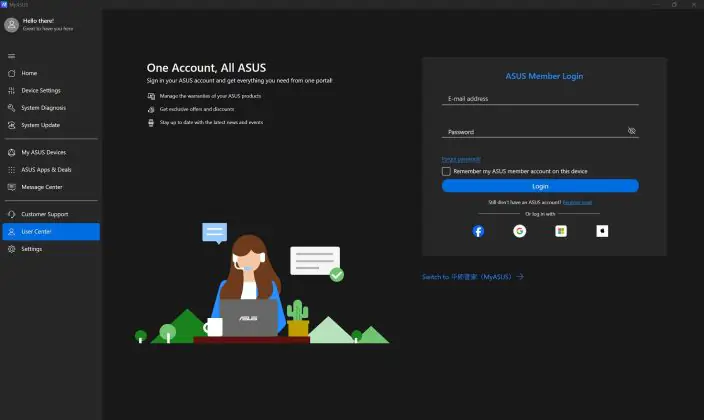Click the Settings gear icon
The width and height of the screenshot is (704, 420).
pyautogui.click(x=12, y=249)
